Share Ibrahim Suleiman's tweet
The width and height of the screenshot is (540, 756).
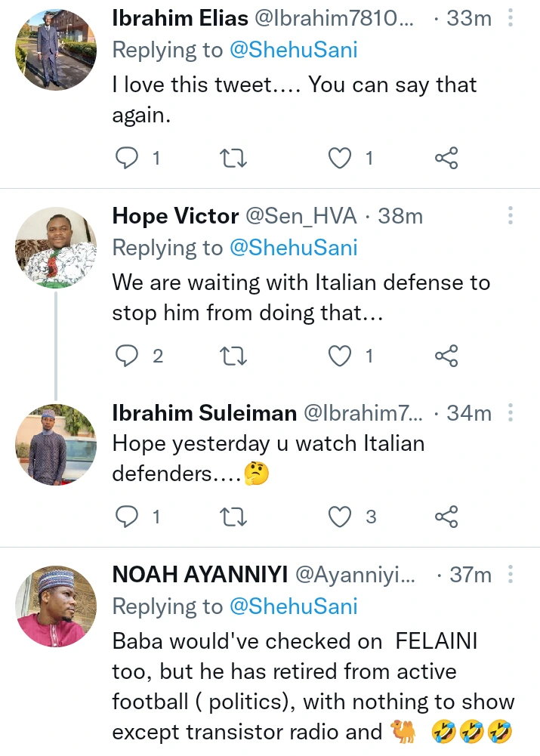pyautogui.click(x=446, y=517)
